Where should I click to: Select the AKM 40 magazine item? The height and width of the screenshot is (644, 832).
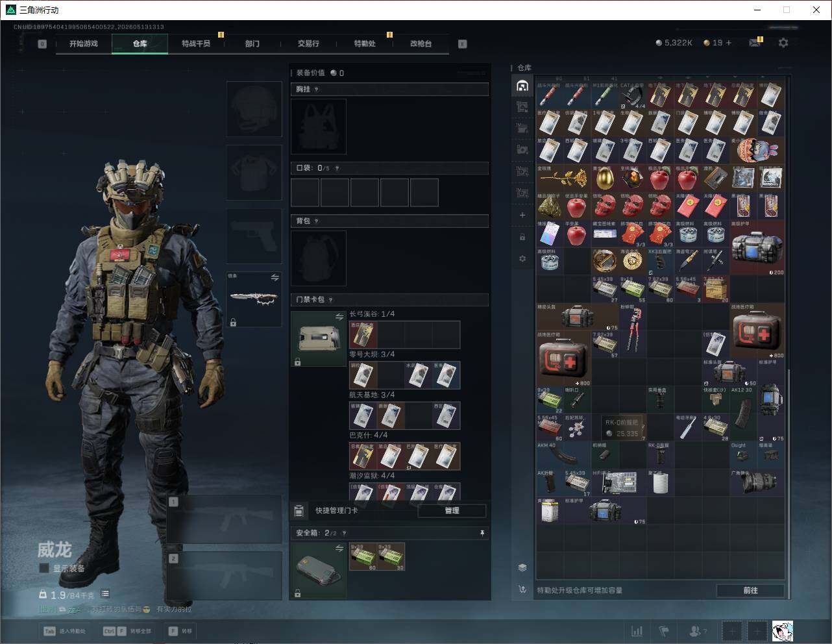[563, 454]
